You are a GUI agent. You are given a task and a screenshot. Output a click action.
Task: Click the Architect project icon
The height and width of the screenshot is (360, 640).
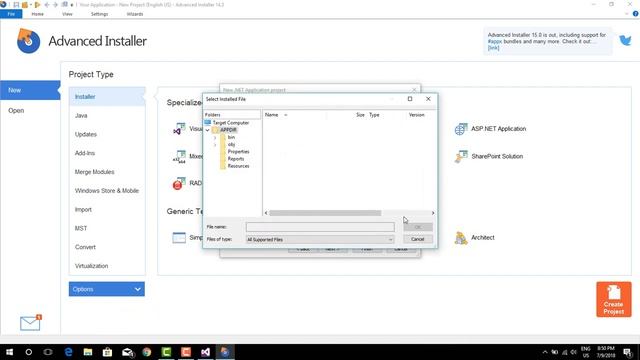[461, 238]
